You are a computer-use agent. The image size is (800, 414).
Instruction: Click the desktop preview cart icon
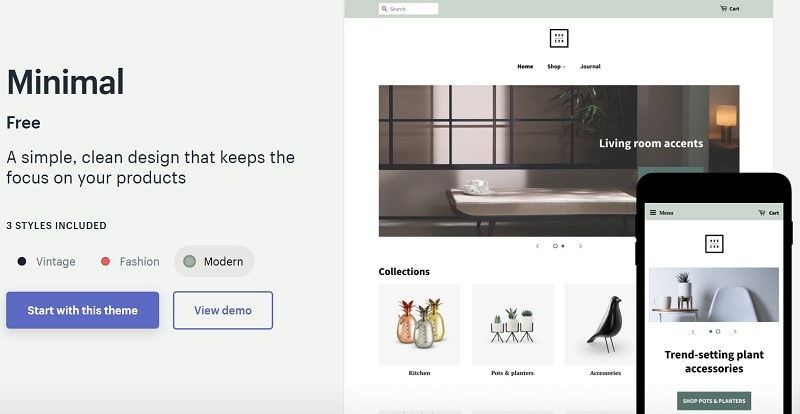tap(723, 9)
